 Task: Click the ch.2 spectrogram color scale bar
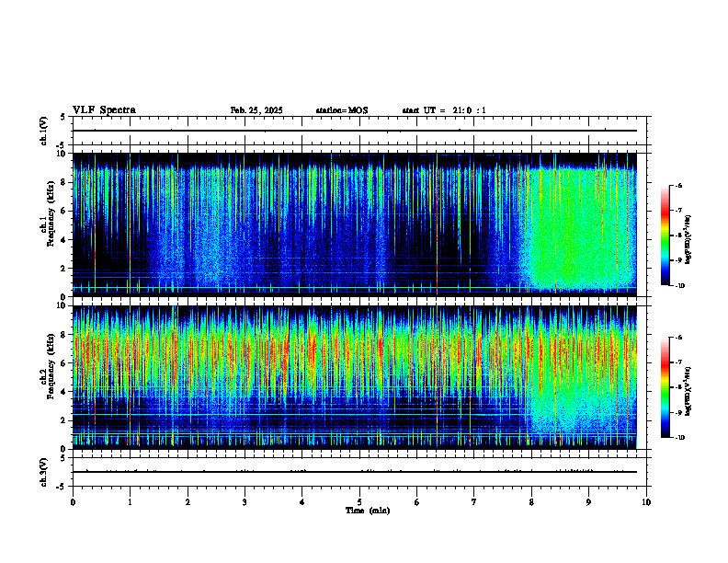click(665, 387)
